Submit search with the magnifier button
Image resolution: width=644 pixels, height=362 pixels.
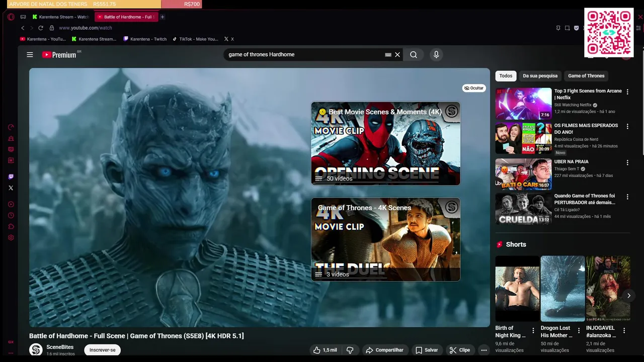pos(414,54)
